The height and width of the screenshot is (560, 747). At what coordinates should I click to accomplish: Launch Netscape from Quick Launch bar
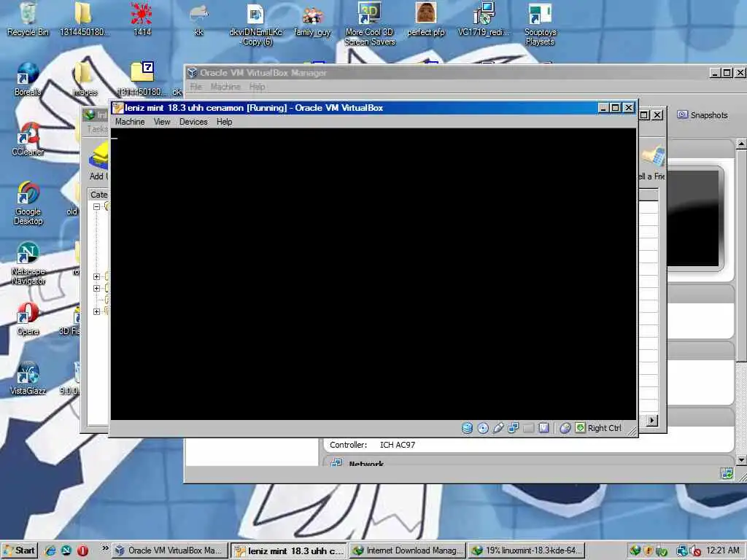(x=66, y=551)
